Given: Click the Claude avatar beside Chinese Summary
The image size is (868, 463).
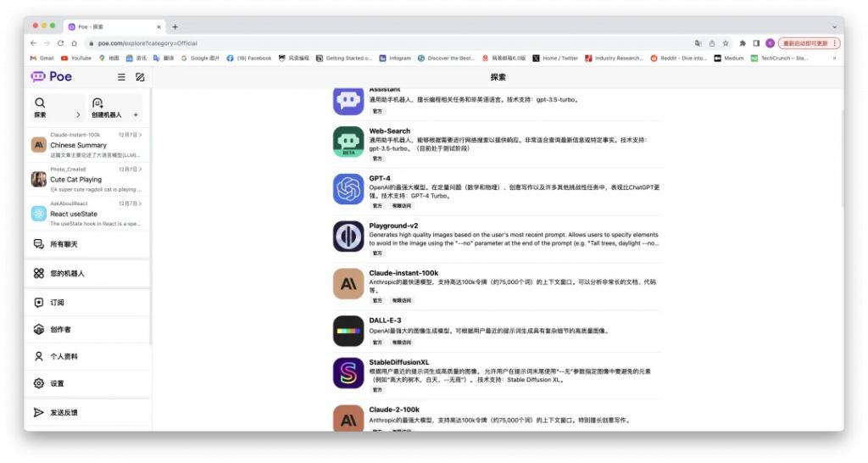Looking at the screenshot, I should tap(39, 145).
